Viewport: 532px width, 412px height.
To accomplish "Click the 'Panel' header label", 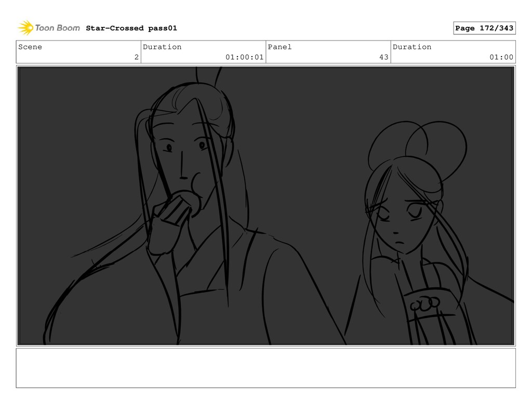I will pos(280,47).
